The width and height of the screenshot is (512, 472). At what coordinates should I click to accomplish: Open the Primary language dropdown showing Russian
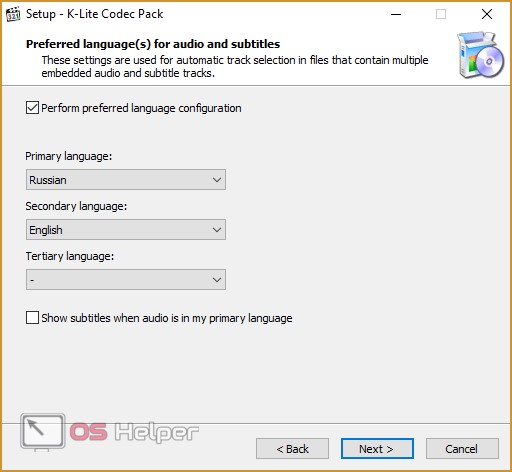[x=126, y=180]
